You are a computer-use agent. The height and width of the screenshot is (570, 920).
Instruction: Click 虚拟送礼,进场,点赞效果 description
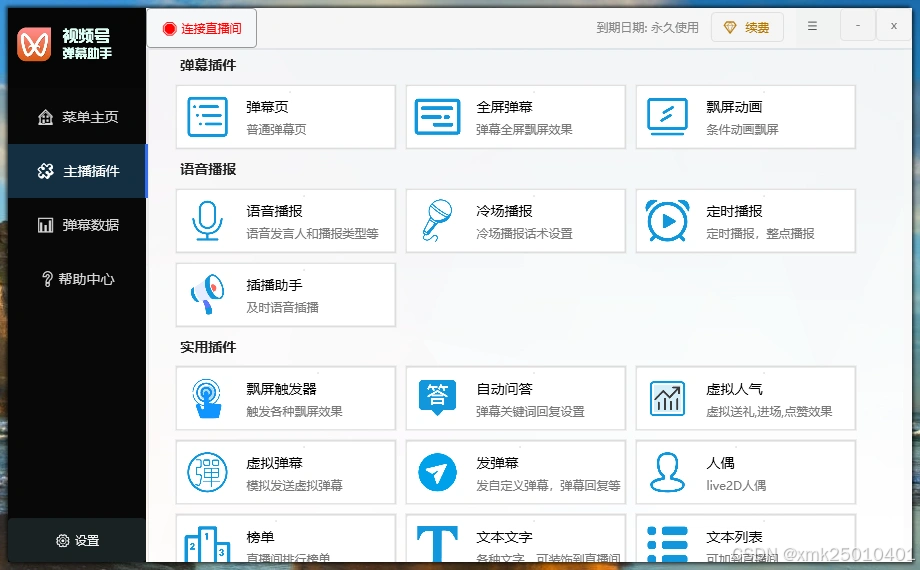[769, 412]
